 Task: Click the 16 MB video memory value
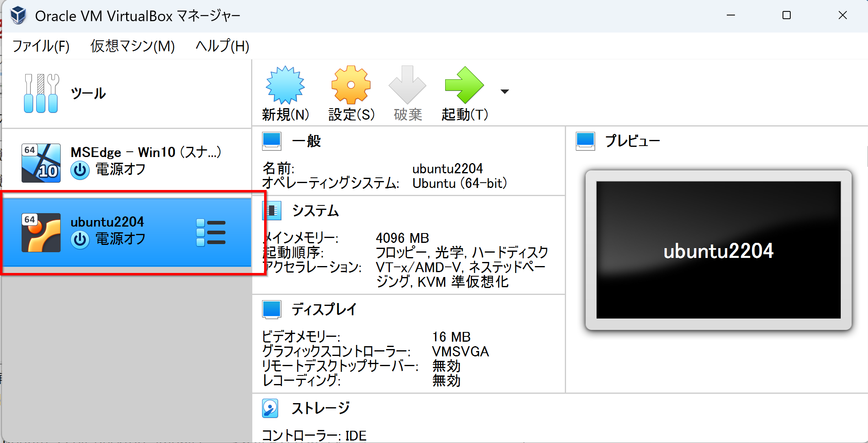451,337
